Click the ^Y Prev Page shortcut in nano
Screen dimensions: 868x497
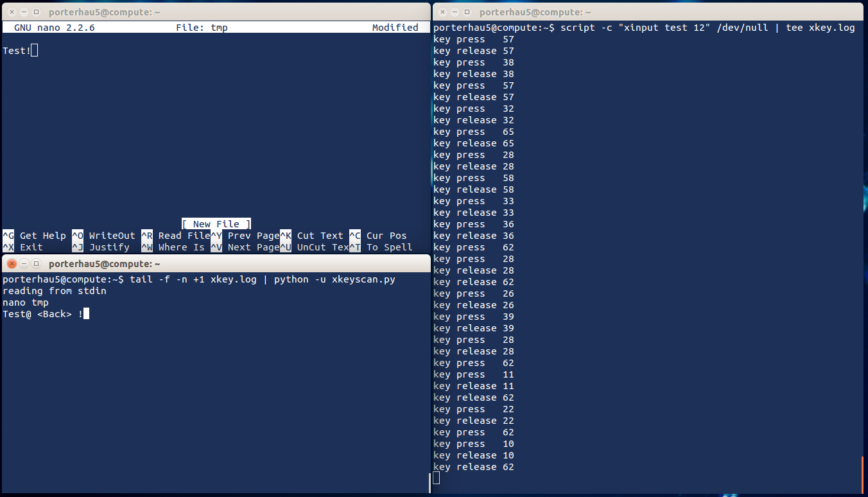tap(245, 236)
